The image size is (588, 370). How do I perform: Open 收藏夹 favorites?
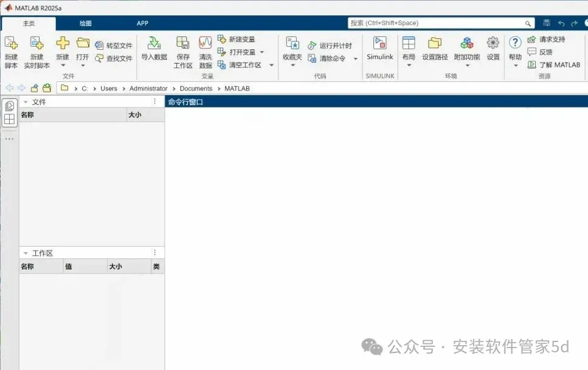tap(292, 49)
